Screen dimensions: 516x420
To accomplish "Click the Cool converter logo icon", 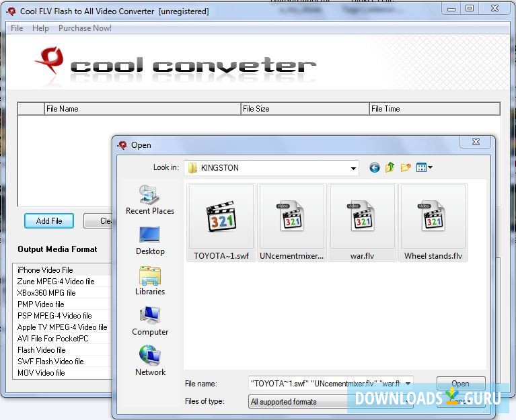I will [49, 60].
